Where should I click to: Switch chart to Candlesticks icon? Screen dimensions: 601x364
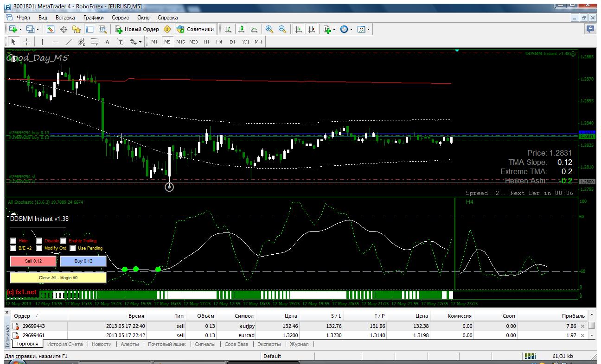[241, 29]
